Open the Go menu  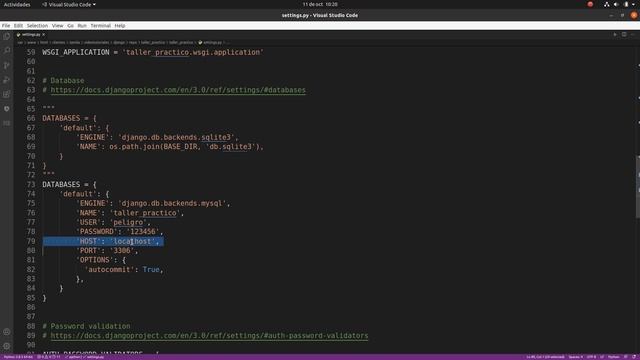71,26
